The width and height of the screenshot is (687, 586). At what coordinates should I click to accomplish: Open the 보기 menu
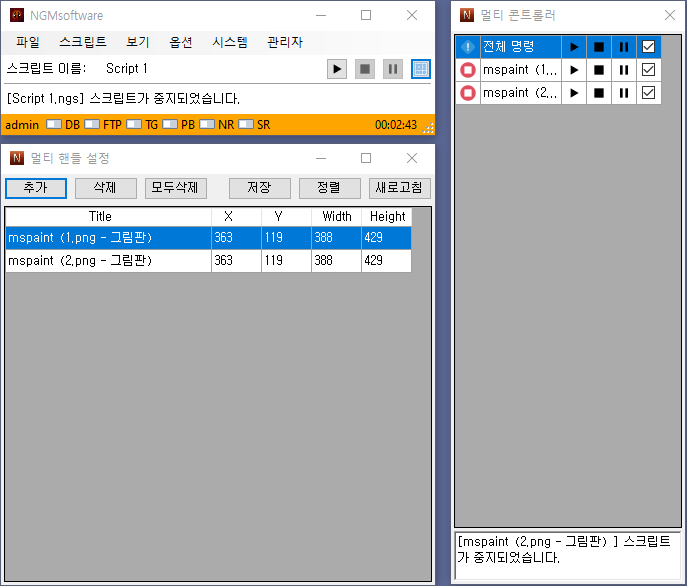pyautogui.click(x=138, y=43)
